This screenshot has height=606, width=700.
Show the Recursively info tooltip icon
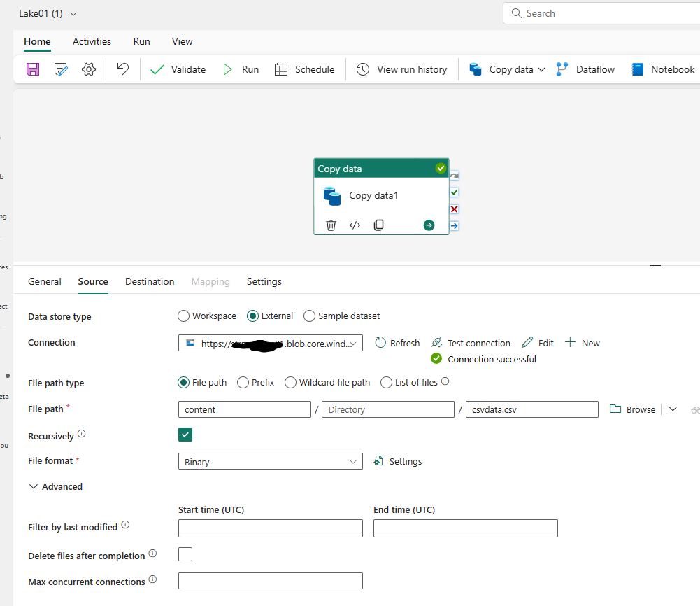pyautogui.click(x=82, y=434)
